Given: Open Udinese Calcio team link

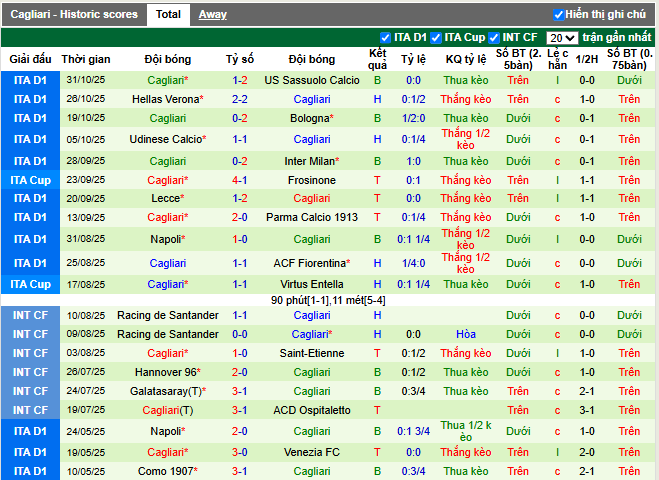Looking at the screenshot, I should pyautogui.click(x=168, y=139).
